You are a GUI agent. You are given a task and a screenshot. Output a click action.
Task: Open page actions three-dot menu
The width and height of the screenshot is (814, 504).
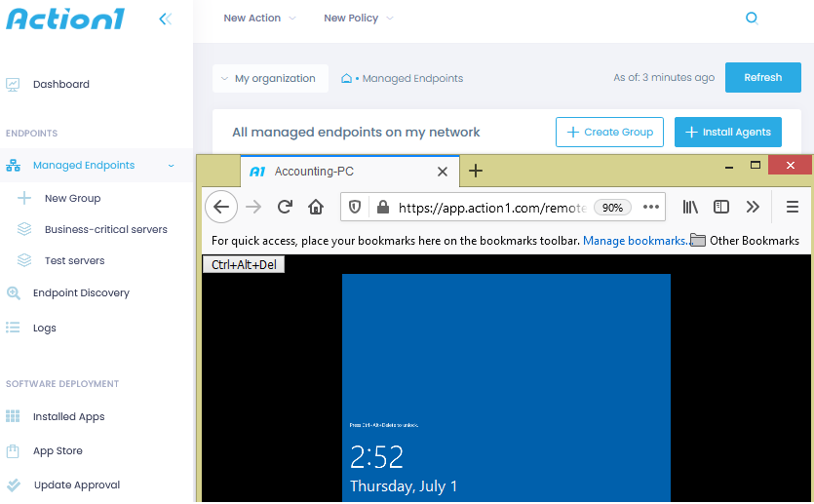point(650,207)
